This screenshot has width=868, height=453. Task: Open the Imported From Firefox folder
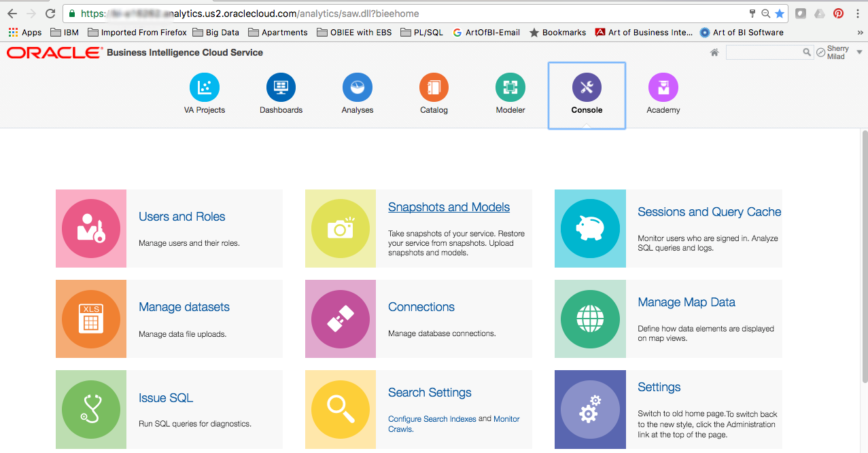pos(137,32)
